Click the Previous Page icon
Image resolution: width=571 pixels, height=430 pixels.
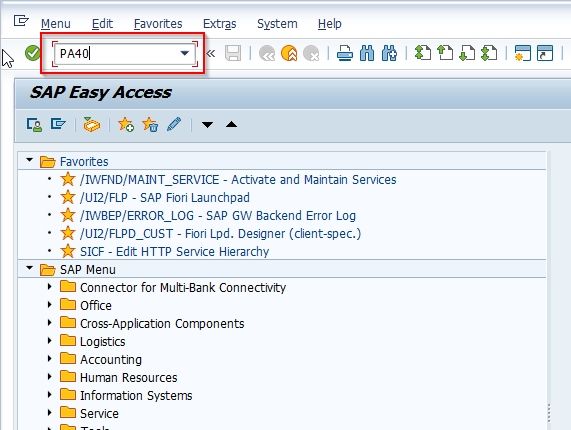pos(445,53)
